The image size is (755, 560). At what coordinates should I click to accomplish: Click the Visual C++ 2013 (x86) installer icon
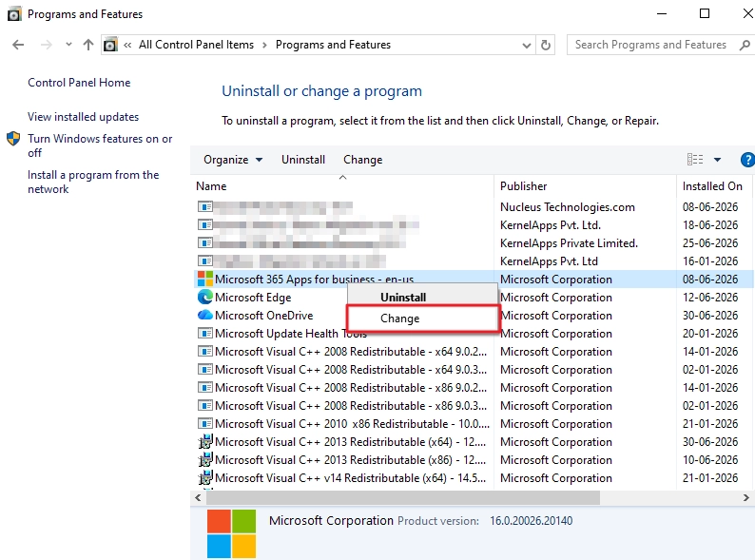[x=205, y=460]
